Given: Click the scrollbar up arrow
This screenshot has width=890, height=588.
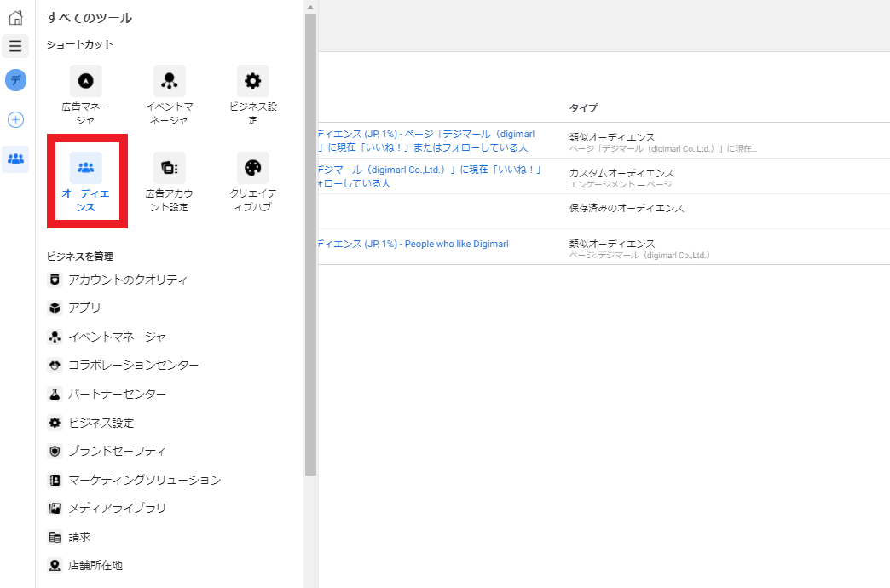Looking at the screenshot, I should pyautogui.click(x=310, y=7).
